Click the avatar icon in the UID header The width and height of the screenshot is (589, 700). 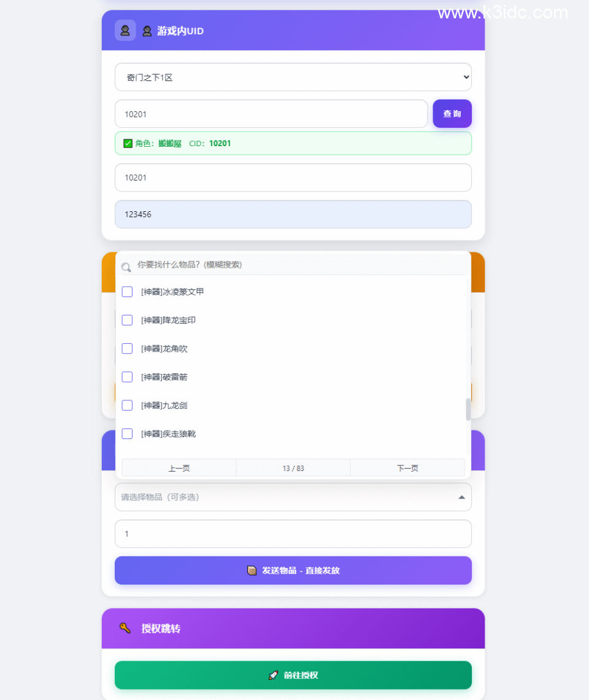(125, 30)
